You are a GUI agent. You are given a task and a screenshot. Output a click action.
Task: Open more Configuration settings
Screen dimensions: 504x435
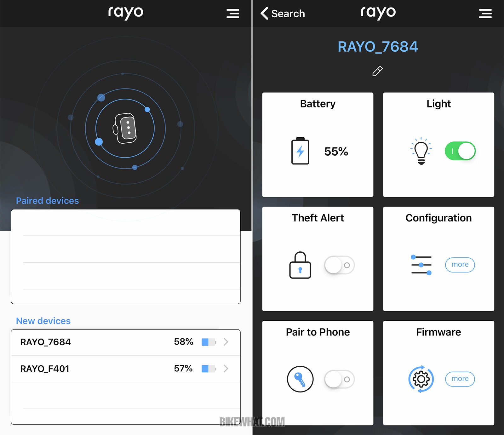point(460,265)
